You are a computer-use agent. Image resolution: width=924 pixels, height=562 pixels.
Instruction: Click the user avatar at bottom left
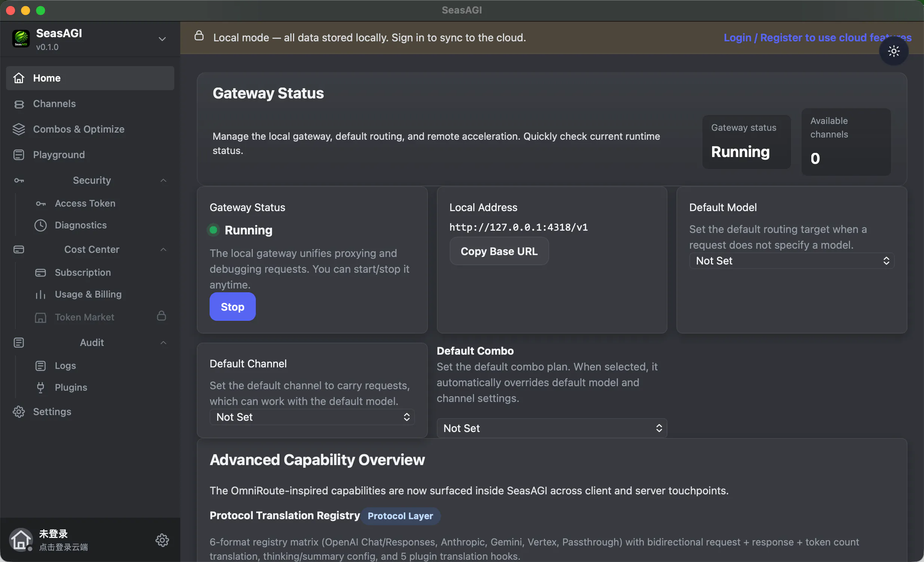(x=21, y=540)
